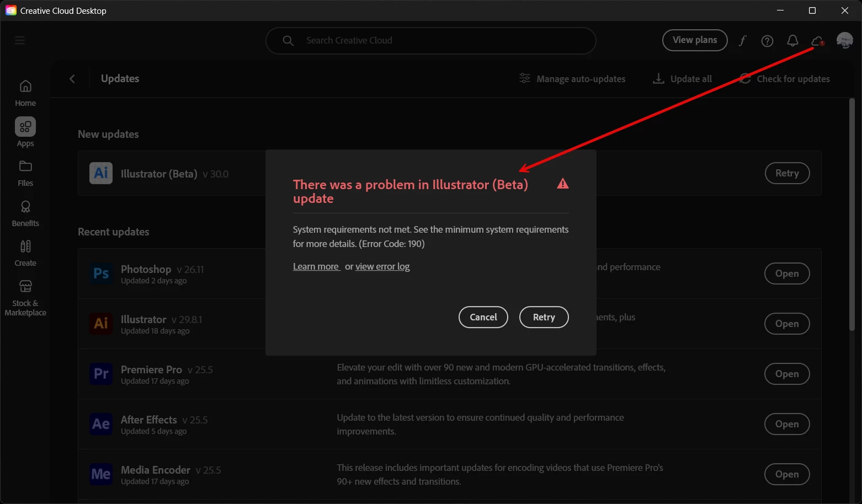862x504 pixels.
Task: Click the Photoshop app icon
Action: (101, 274)
